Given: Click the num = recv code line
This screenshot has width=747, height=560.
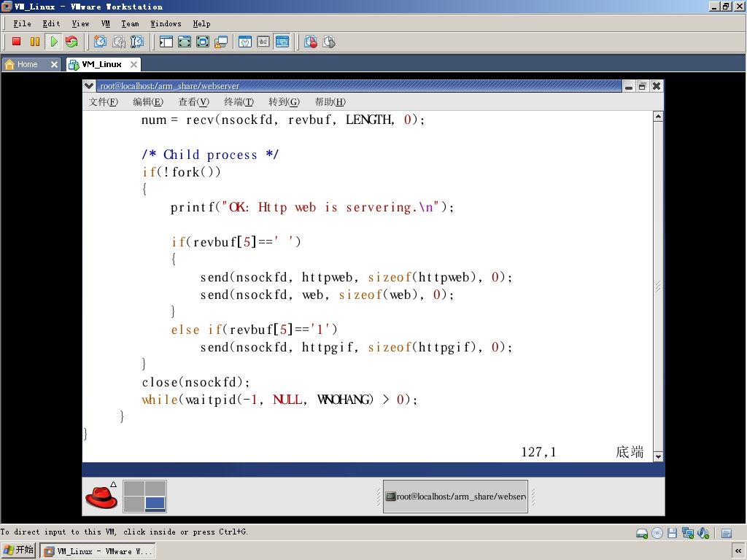Looking at the screenshot, I should pyautogui.click(x=282, y=120).
